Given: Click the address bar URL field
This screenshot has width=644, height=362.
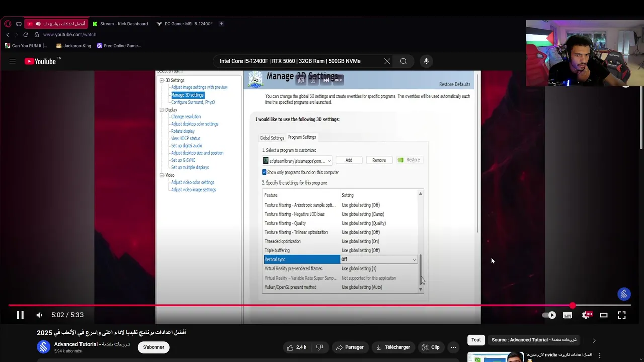Looking at the screenshot, I should [69, 35].
